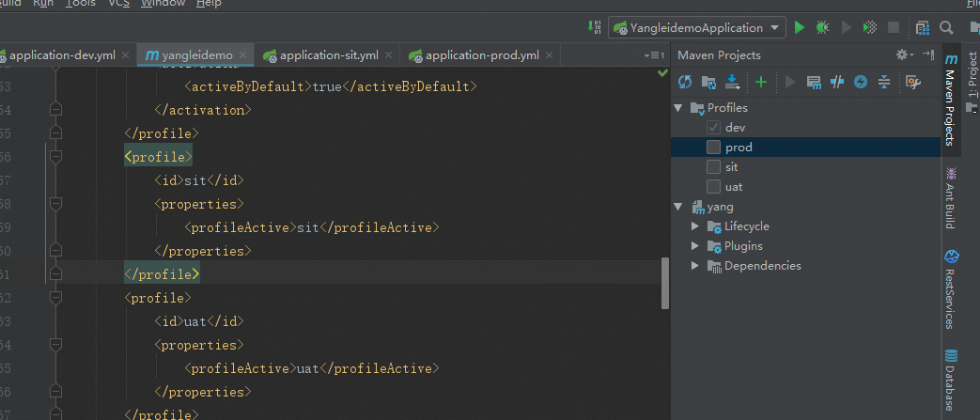Viewport: 980px width, 420px height.
Task: Click the editor vertical scrollbar thumb
Action: coord(665,283)
